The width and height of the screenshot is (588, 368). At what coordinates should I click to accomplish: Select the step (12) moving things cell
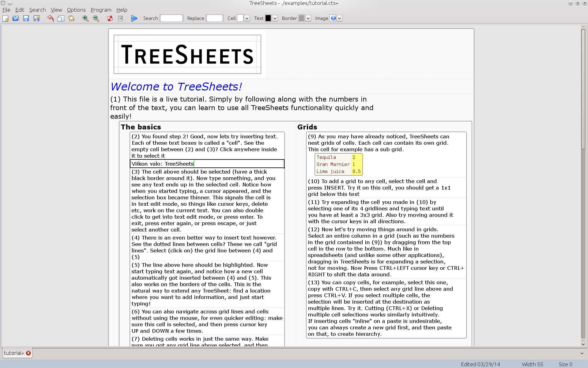click(386, 252)
